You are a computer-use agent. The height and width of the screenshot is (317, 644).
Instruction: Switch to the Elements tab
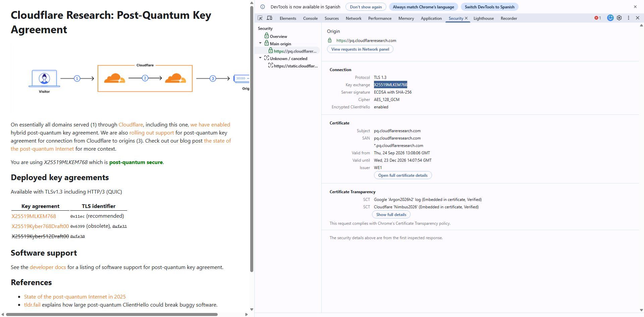pyautogui.click(x=288, y=18)
